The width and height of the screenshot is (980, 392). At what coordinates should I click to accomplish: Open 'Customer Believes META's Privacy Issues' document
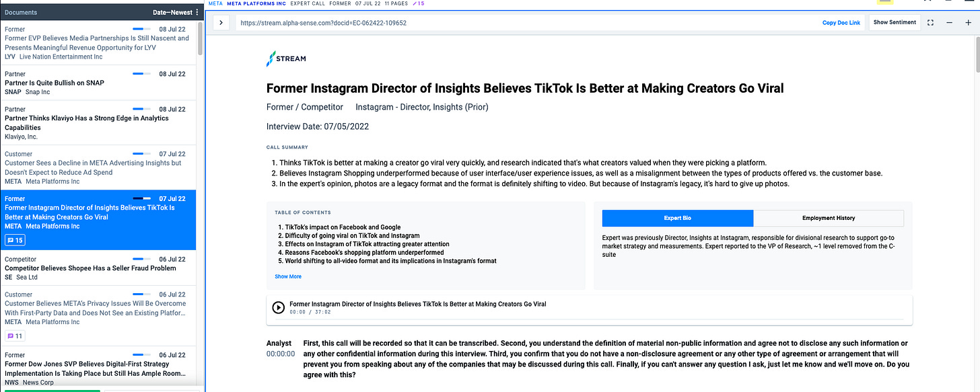(x=98, y=316)
